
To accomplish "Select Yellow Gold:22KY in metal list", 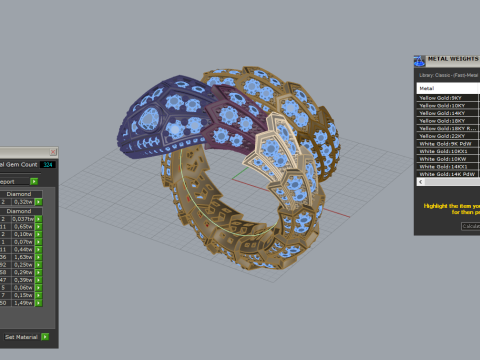I will pyautogui.click(x=447, y=136).
